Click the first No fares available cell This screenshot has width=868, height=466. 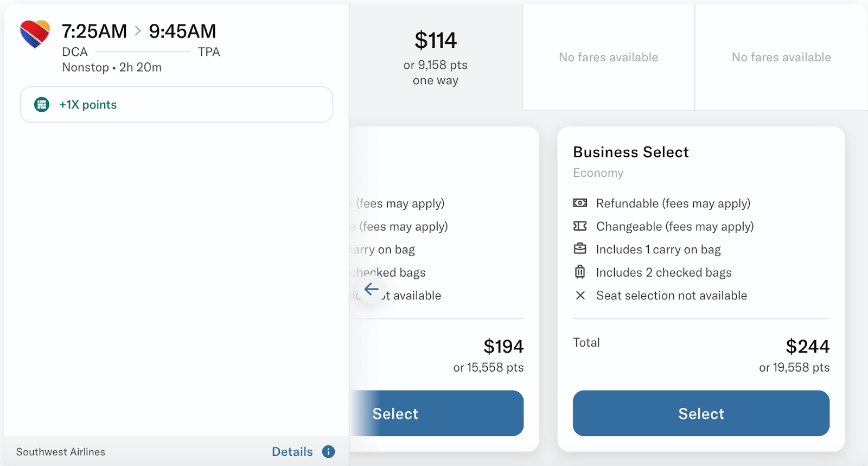click(608, 58)
